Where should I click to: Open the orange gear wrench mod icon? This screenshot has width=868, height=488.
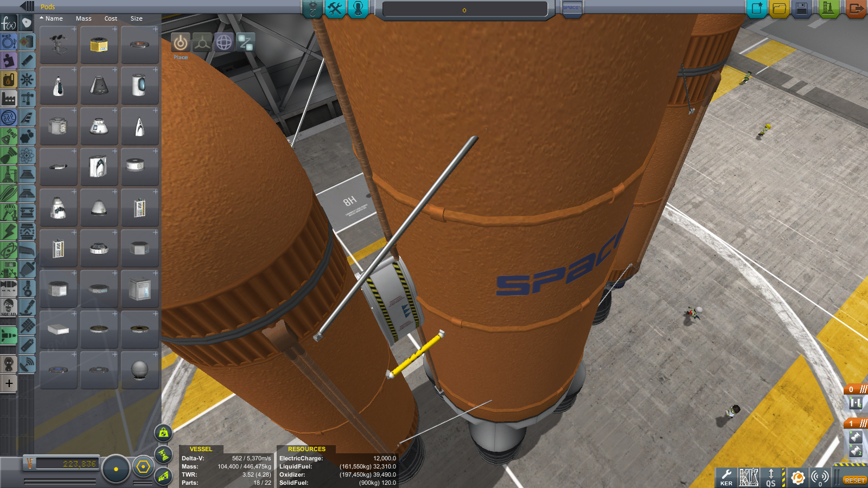[x=797, y=477]
